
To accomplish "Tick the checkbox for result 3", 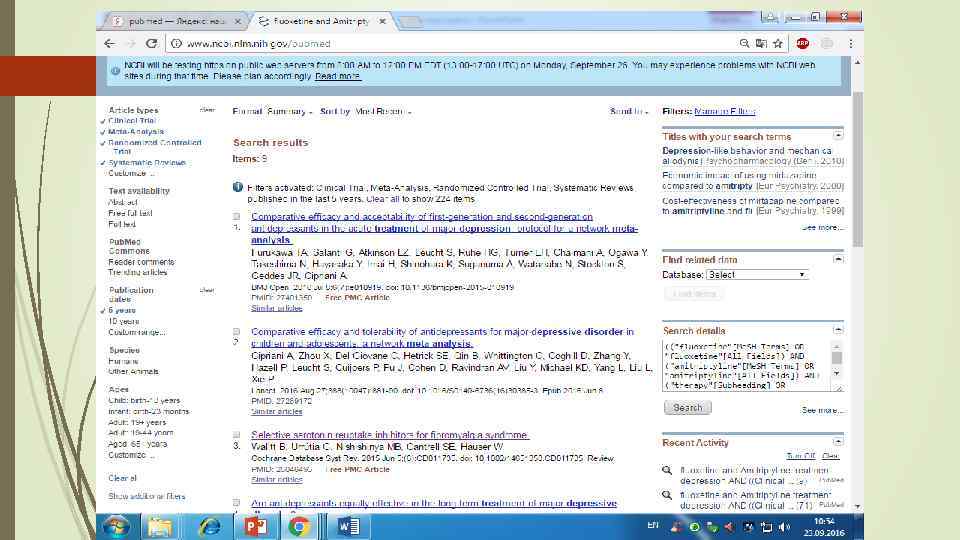I will 236,435.
